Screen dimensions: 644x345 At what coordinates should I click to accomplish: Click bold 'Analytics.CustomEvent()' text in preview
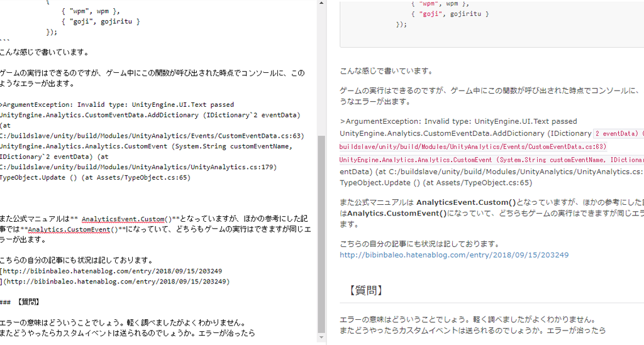click(x=397, y=213)
